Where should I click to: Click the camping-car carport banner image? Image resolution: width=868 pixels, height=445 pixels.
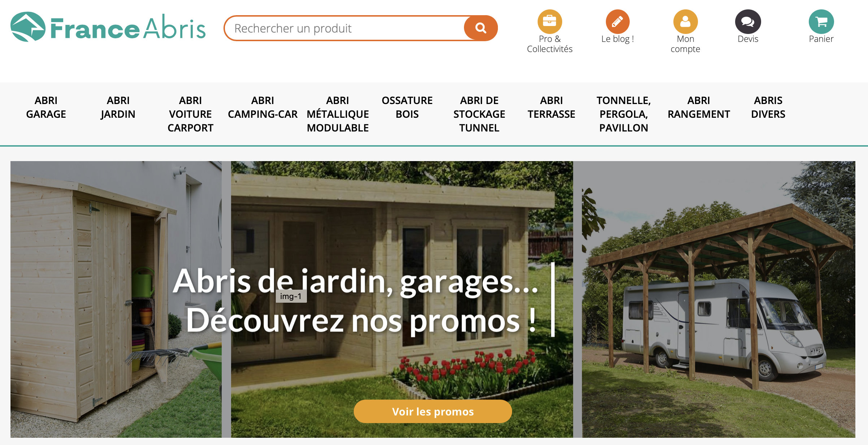click(x=718, y=299)
